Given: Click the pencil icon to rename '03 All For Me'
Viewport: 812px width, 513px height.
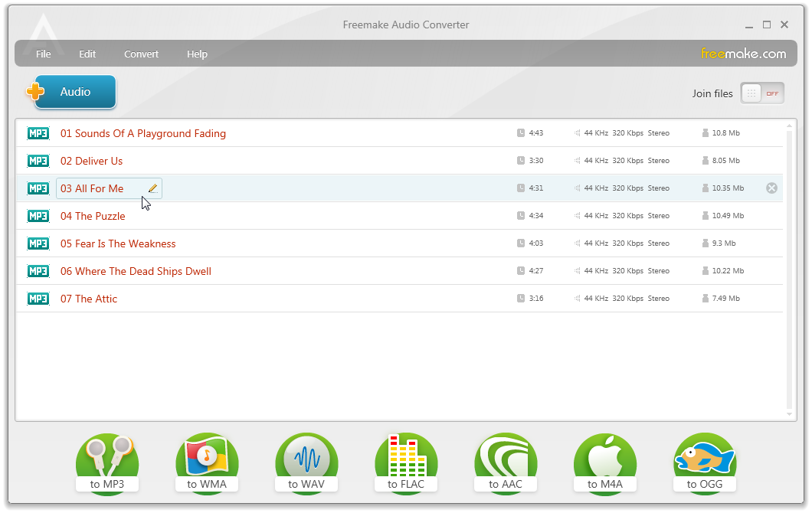Looking at the screenshot, I should [153, 188].
